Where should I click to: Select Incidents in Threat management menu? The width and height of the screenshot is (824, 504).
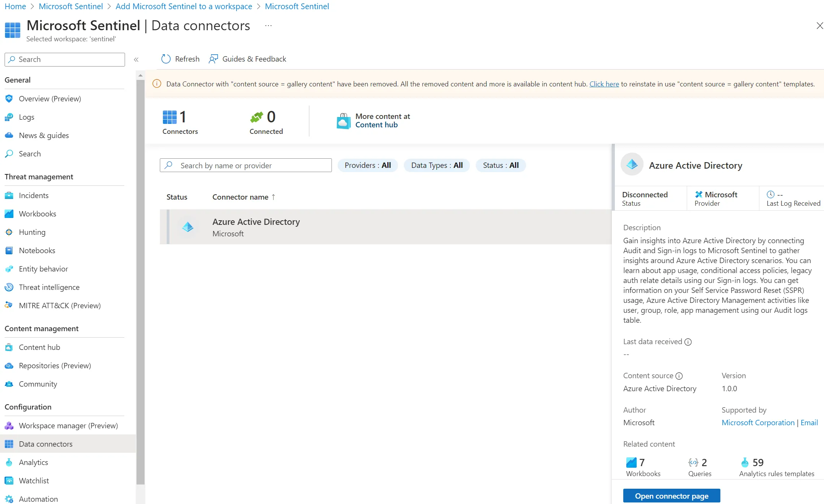click(x=34, y=195)
